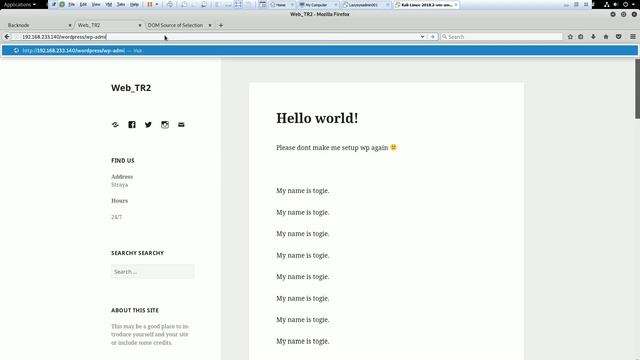The image size is (640, 360).
Task: Click the power icon in Kali top bar
Action: pos(625,4)
